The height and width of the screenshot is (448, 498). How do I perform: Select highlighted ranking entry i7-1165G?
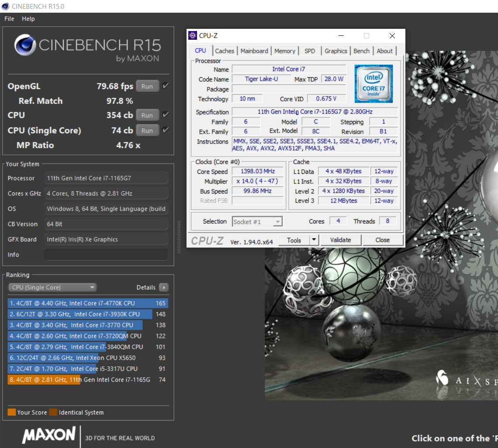pos(88,379)
